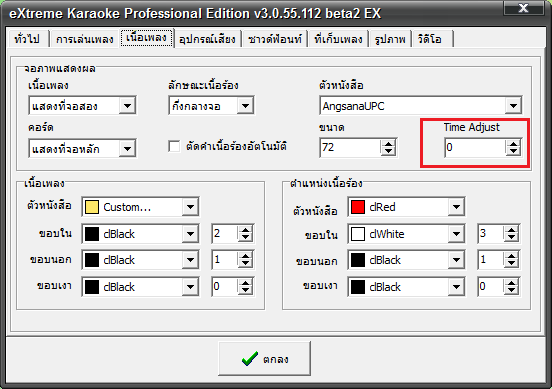This screenshot has width=552, height=389.
Task: Click the ตกลง confirm button
Action: coord(264,358)
